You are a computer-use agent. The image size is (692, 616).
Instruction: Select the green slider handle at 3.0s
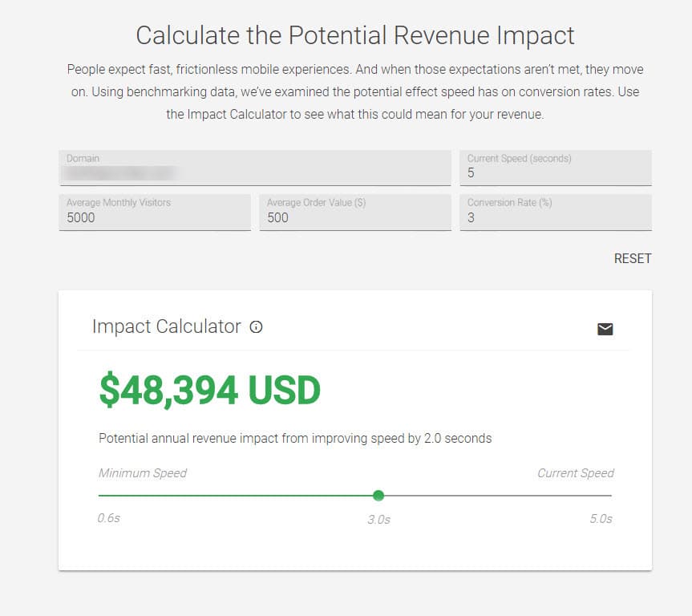coord(378,496)
